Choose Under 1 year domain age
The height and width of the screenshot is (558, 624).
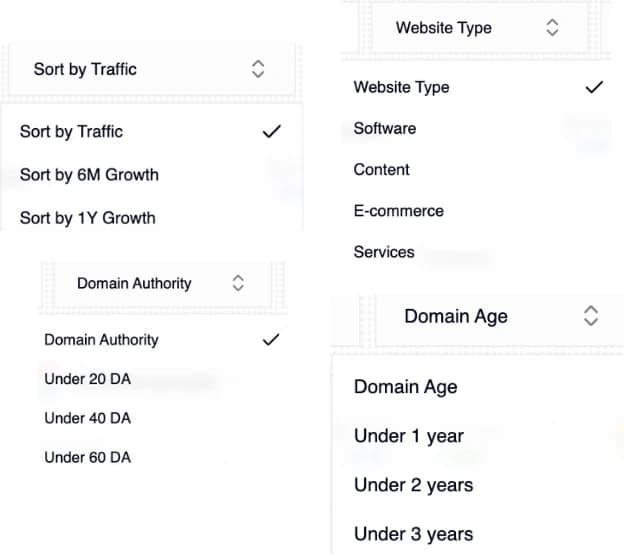click(409, 436)
